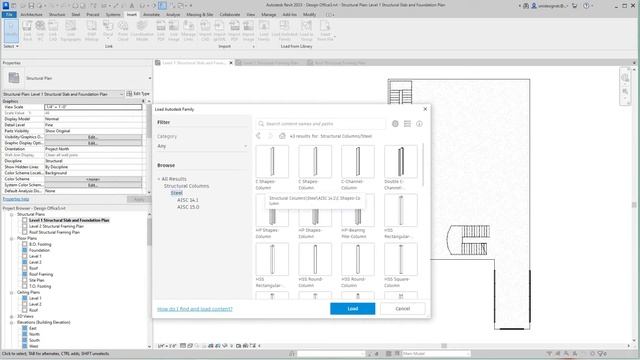
Task: Switch to the Structure ribbon tab
Action: point(57,14)
